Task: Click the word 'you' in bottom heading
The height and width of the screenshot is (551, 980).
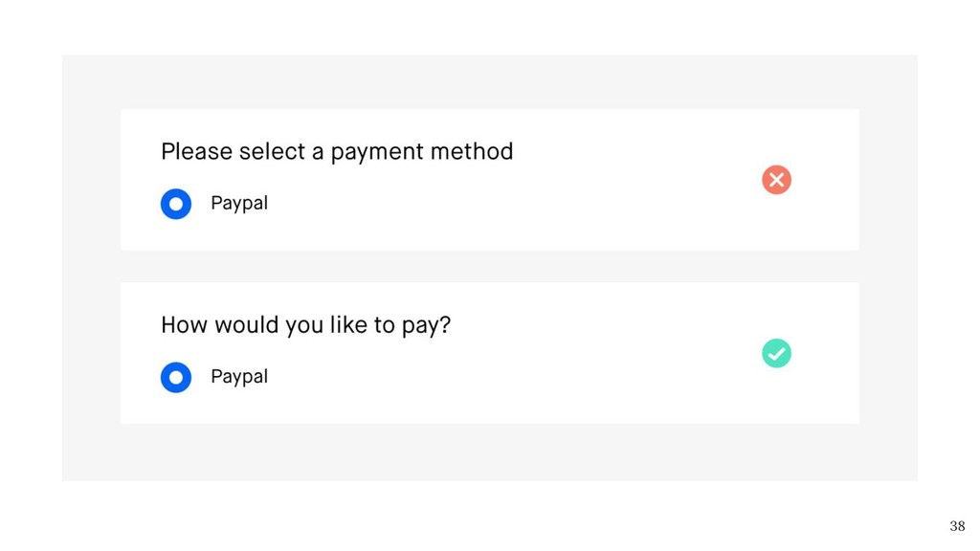Action: point(304,327)
